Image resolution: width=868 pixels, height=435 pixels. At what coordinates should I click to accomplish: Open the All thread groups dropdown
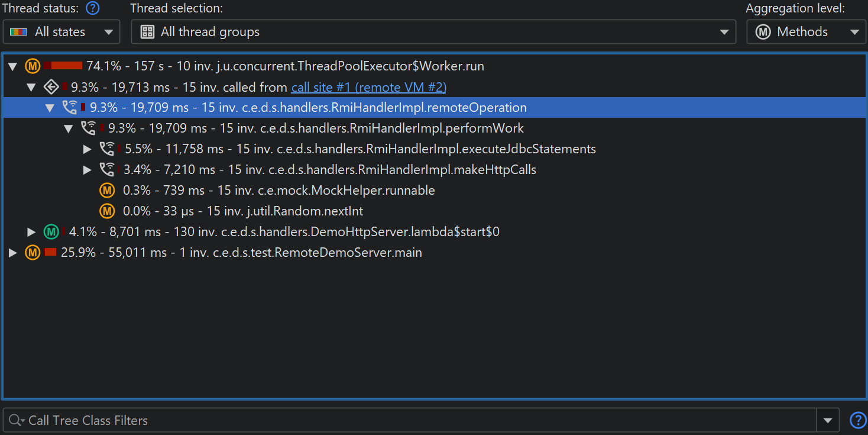tap(433, 32)
